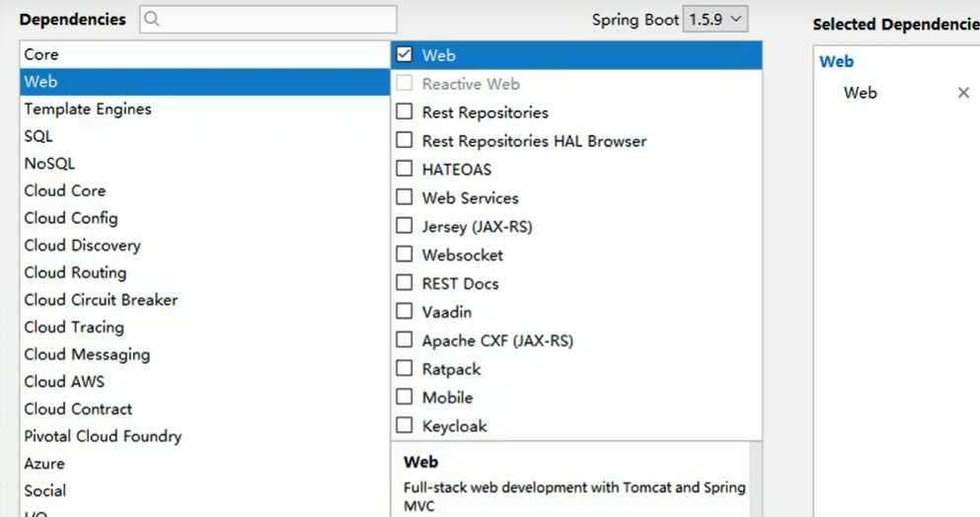Select Cloud Config category
Image resolution: width=980 pixels, height=517 pixels.
point(205,218)
